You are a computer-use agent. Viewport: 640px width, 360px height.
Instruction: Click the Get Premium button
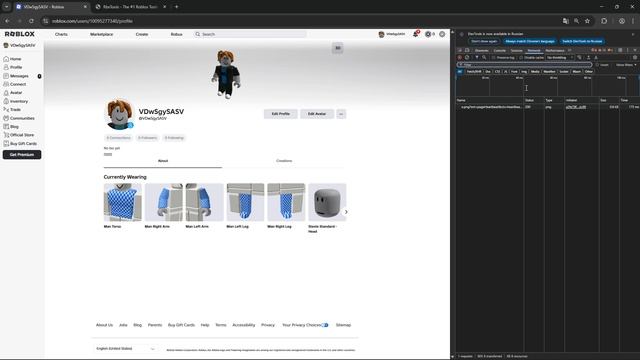[22, 155]
